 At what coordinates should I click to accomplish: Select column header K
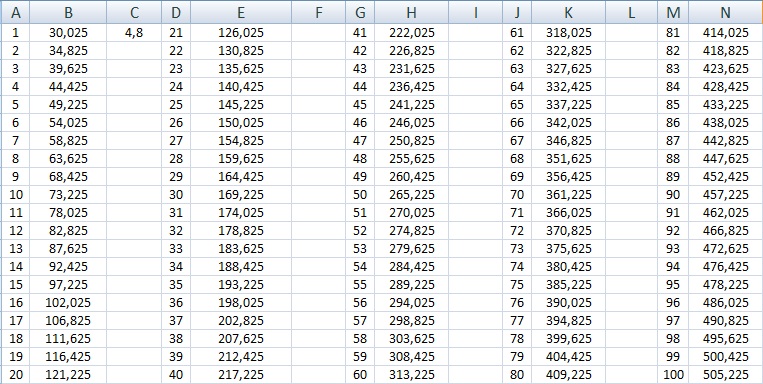point(568,12)
